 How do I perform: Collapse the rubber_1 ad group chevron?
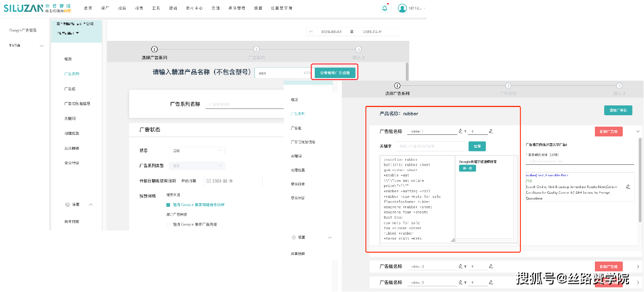(x=638, y=132)
